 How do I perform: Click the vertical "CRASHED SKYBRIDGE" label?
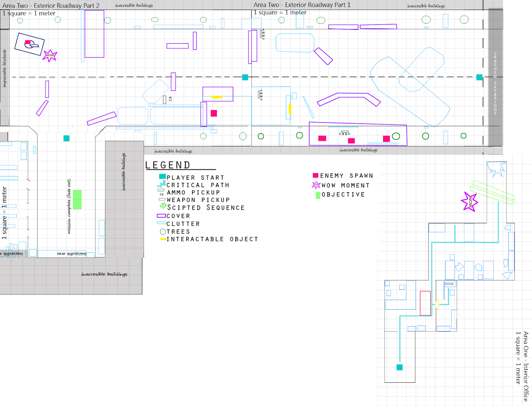pyautogui.click(x=495, y=83)
